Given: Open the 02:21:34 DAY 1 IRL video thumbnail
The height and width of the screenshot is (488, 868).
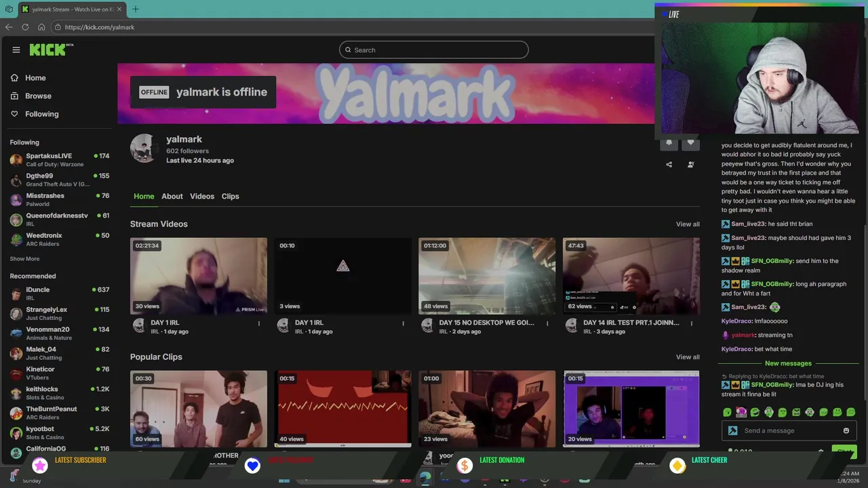Looking at the screenshot, I should (199, 276).
